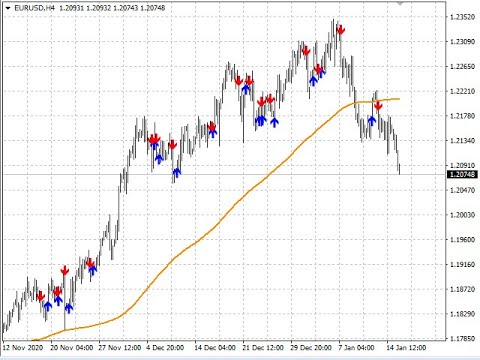The image size is (480, 360).
Task: Select the first red down arrow on the chart
Action: [x=40, y=296]
